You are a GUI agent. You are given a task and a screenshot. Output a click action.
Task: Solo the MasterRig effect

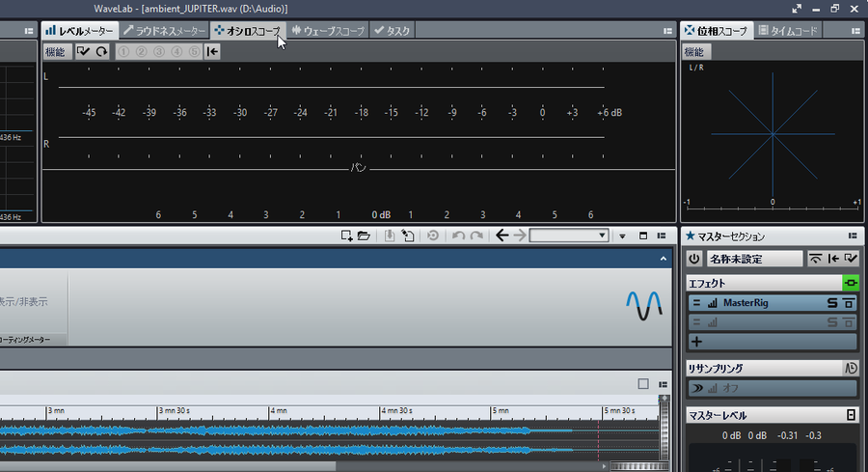(x=832, y=303)
